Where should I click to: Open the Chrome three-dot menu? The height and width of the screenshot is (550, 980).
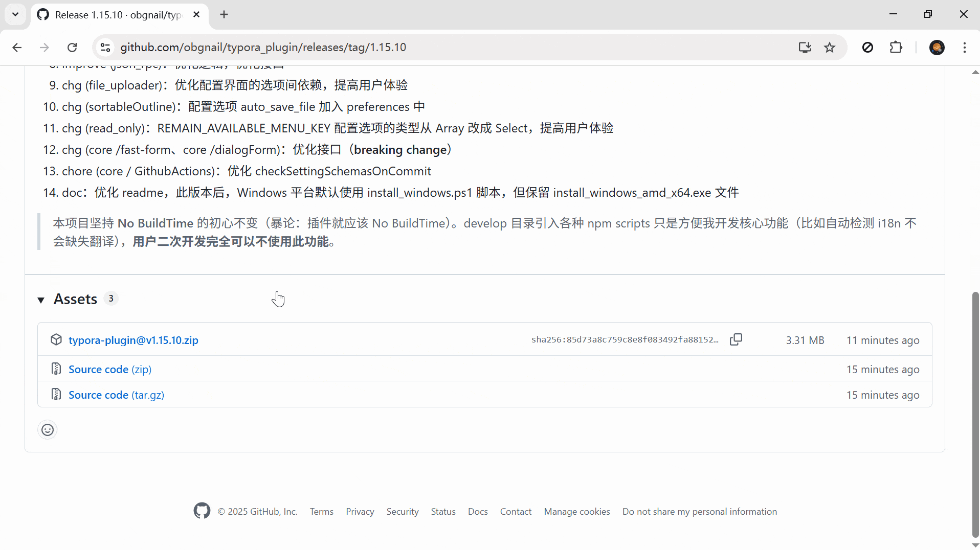[x=965, y=48]
